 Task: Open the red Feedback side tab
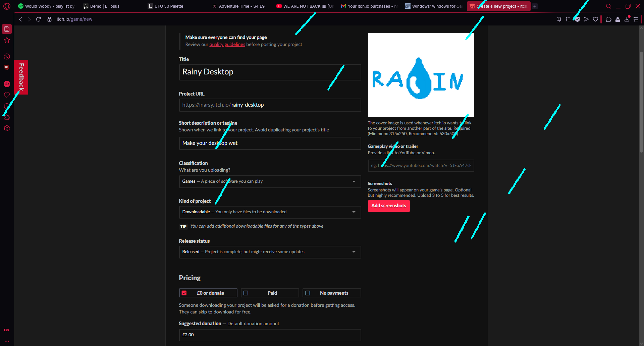click(x=21, y=77)
